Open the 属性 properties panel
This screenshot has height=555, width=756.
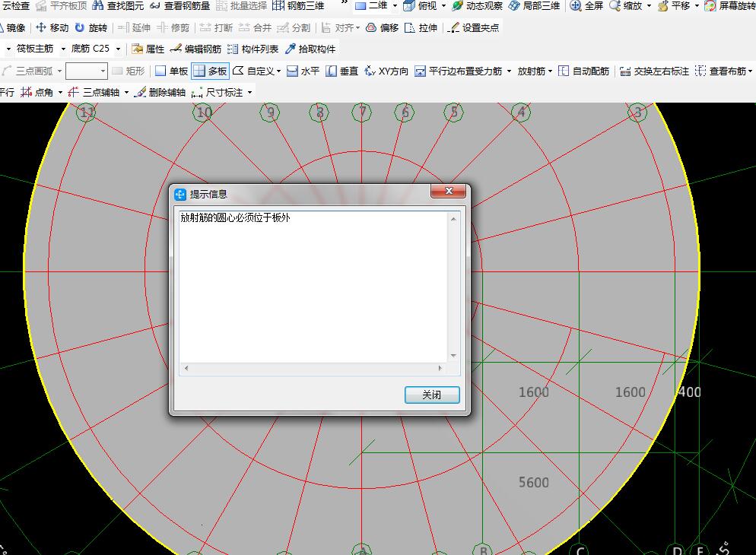[148, 49]
